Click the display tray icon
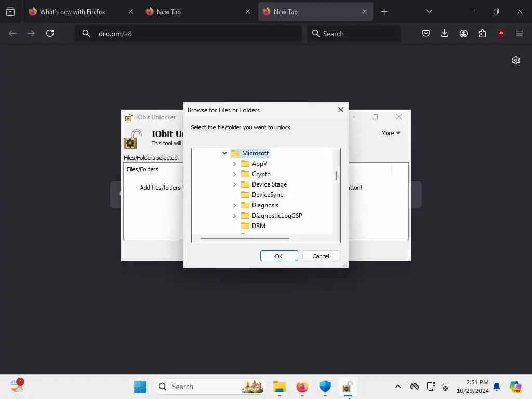This screenshot has width=532, height=399. point(431,387)
